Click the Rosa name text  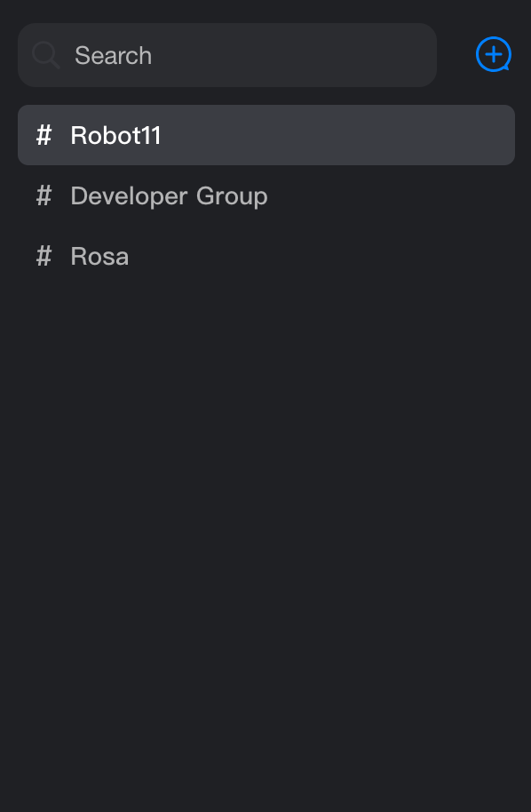pyautogui.click(x=99, y=257)
